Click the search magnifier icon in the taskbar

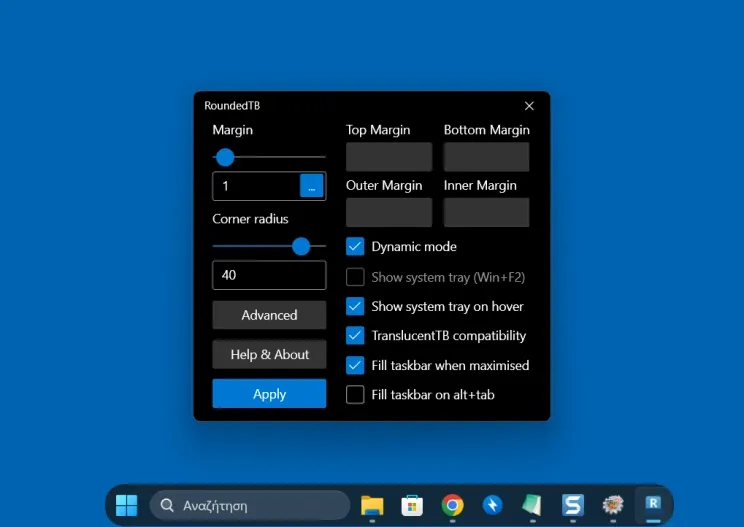pos(167,505)
